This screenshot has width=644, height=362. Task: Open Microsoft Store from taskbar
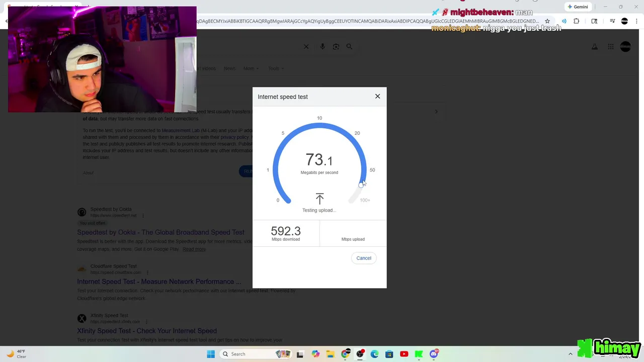click(x=389, y=354)
